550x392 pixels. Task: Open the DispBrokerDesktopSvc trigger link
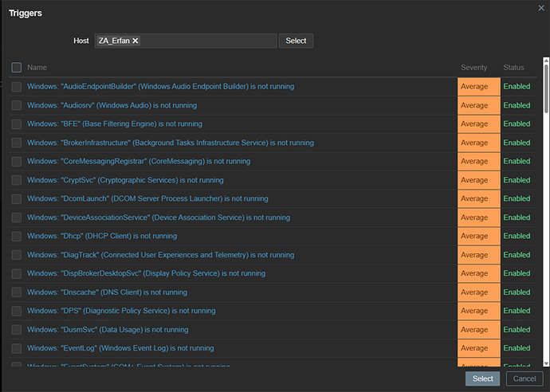tap(147, 273)
